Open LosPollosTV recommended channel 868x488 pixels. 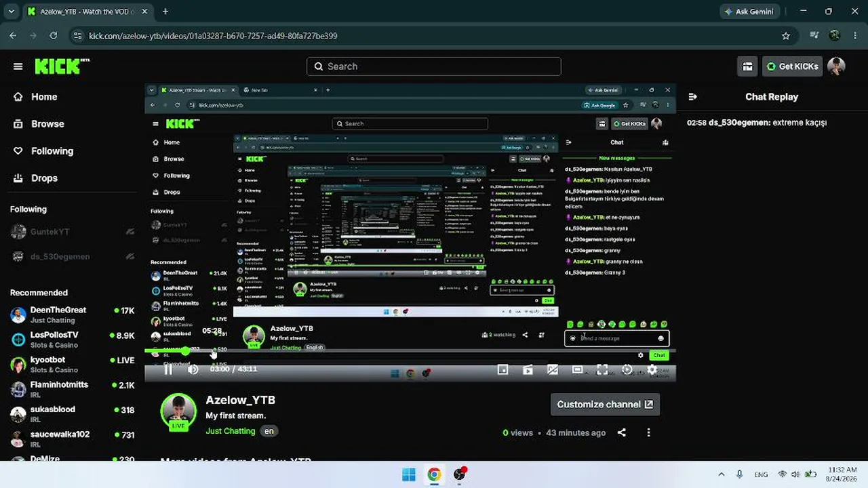click(x=72, y=340)
